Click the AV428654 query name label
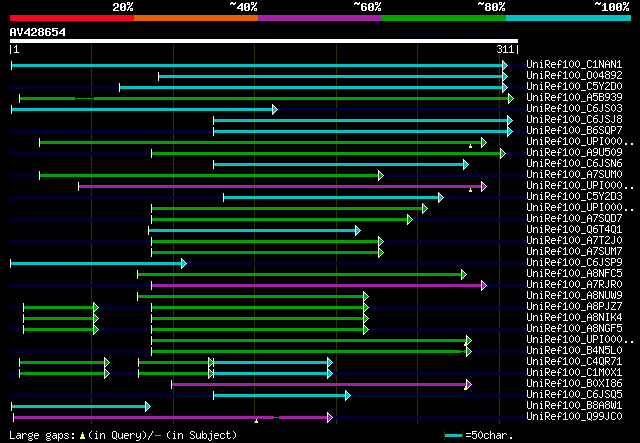This screenshot has width=640, height=443. tap(38, 32)
